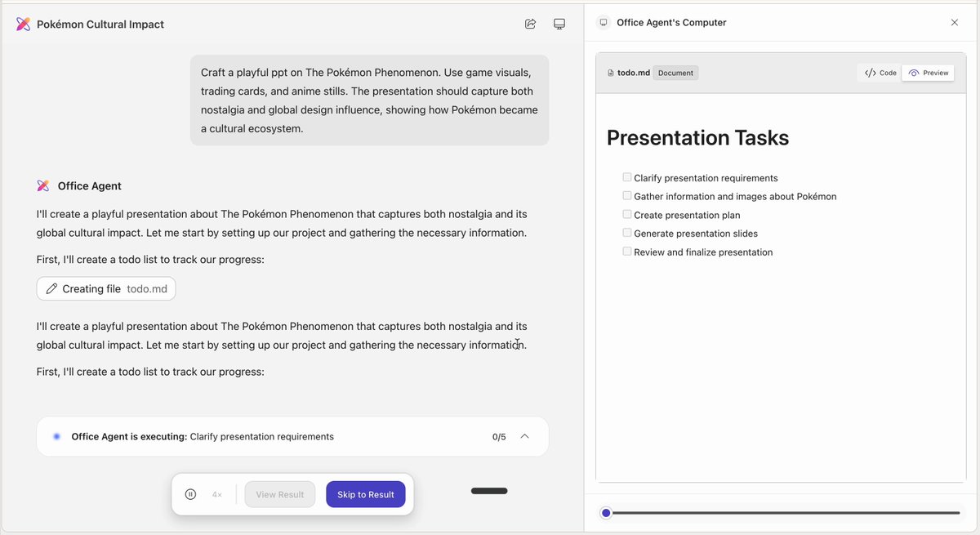Image resolution: width=980 pixels, height=535 pixels.
Task: Click the todo.md file icon in preview header
Action: pos(611,73)
